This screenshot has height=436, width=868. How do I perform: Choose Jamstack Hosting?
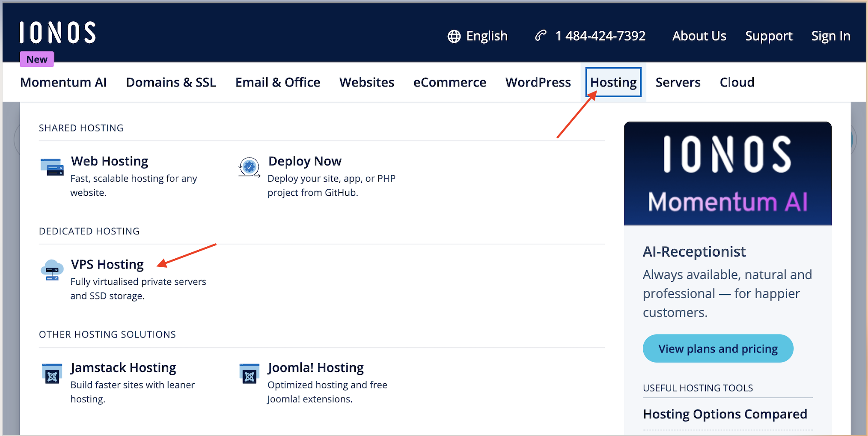point(123,367)
